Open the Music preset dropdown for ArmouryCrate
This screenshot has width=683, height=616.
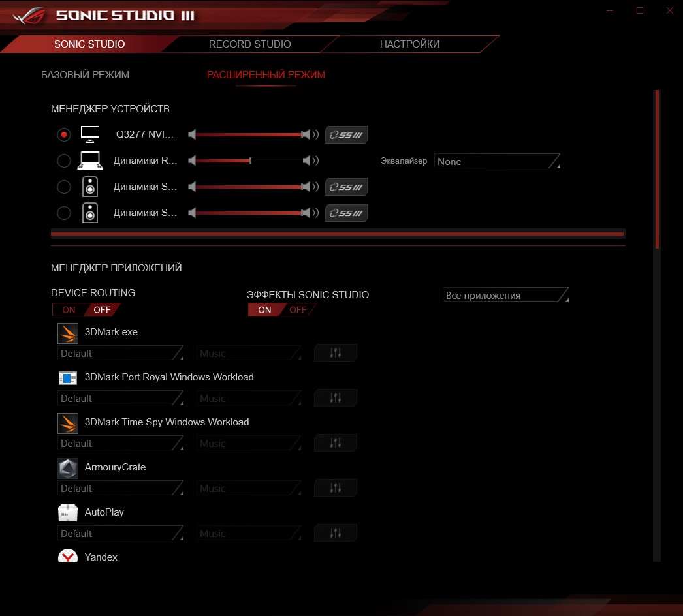tap(249, 489)
